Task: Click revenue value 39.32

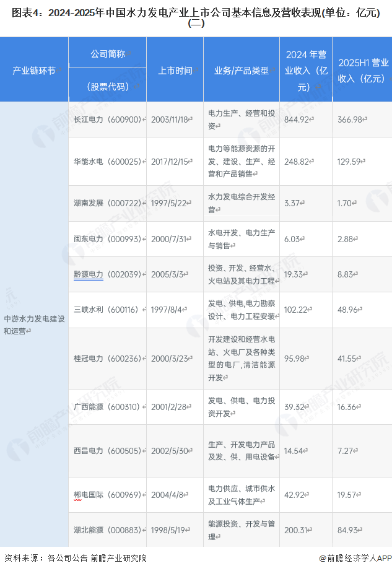Action: 295,407
